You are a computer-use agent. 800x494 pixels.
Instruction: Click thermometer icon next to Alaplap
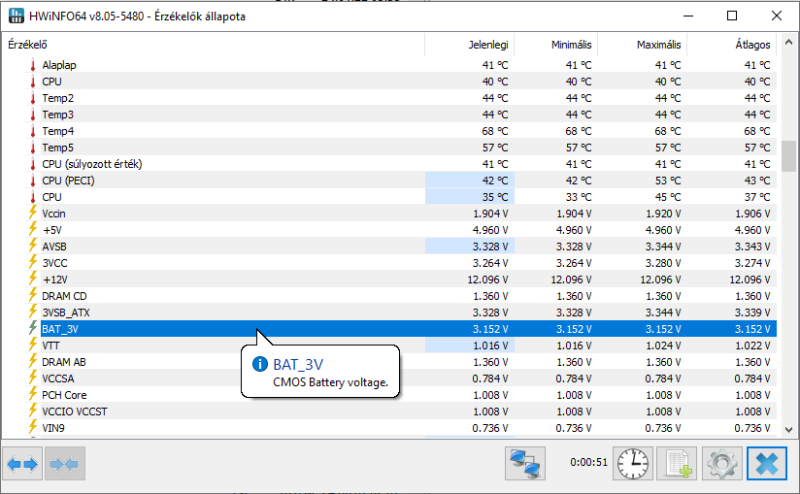[33, 65]
